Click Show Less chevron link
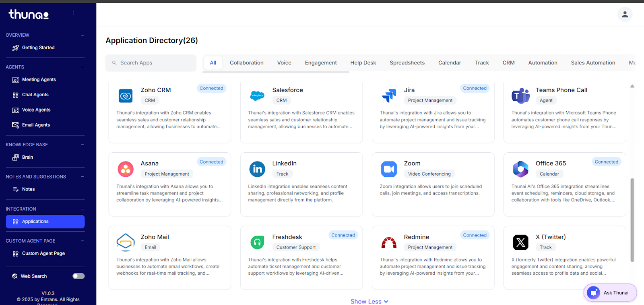 pyautogui.click(x=369, y=301)
